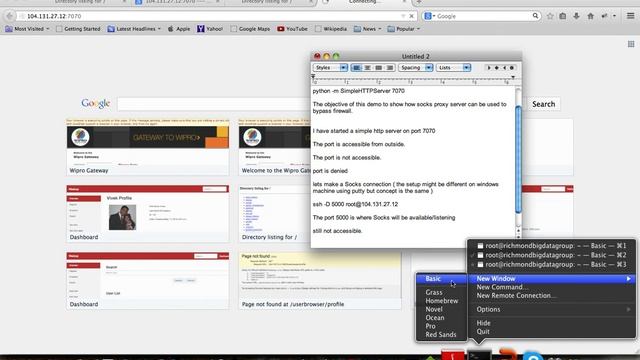Expand Options submenu in Terminal dock menu
Viewport: 640px width, 360px height.
click(552, 309)
